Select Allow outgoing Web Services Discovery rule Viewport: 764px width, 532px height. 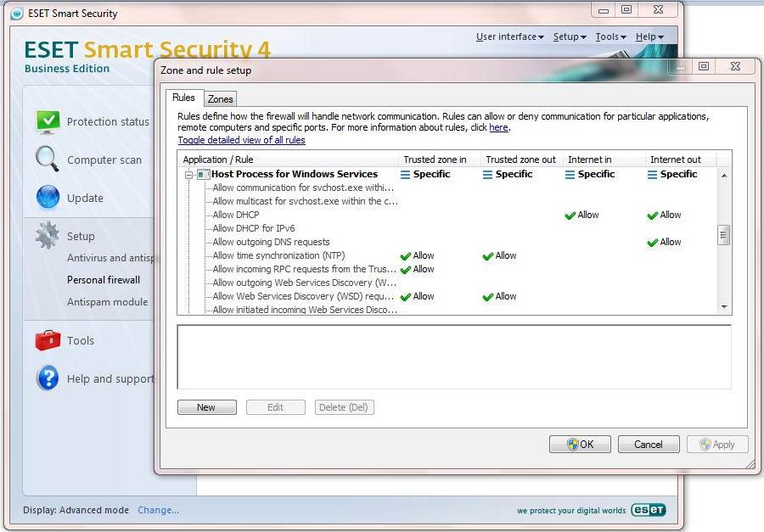[x=305, y=283]
